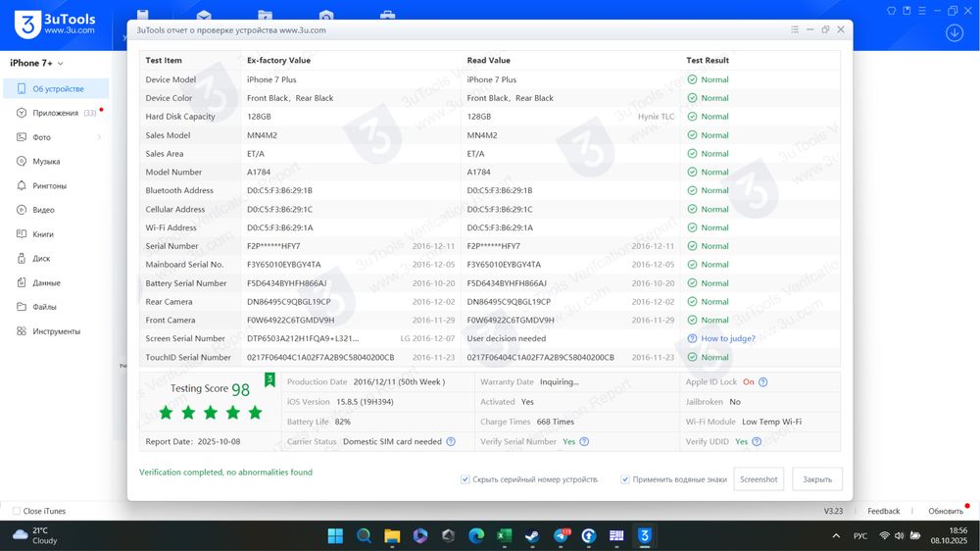Open the iPhone 7+ device dropdown
The height and width of the screenshot is (551, 980).
[36, 63]
